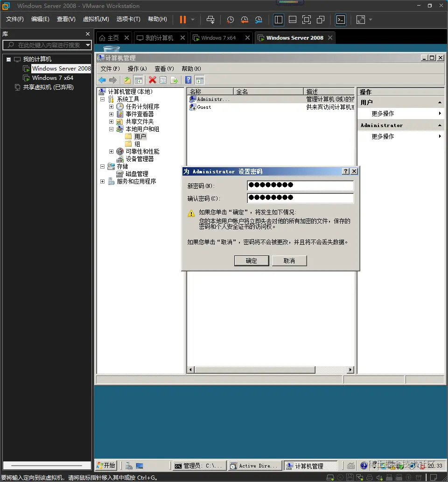
Task: Click 确定 in the password dialog
Action: coord(252,261)
